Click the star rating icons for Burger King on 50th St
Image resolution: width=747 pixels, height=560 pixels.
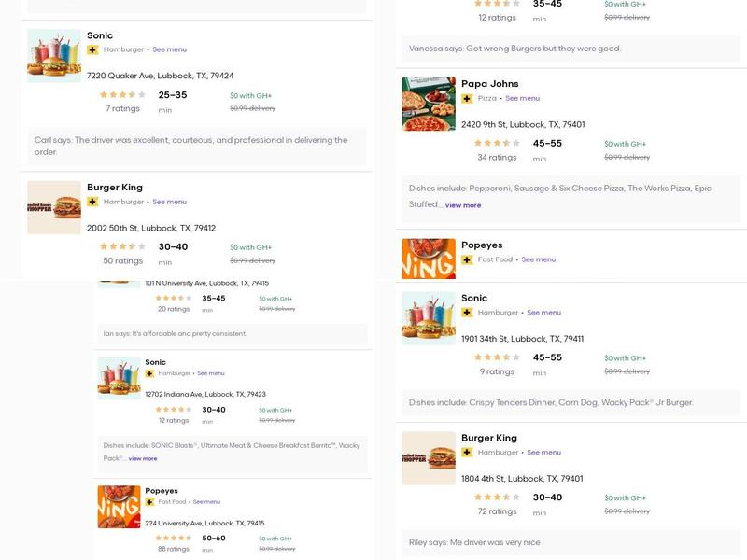(x=123, y=247)
